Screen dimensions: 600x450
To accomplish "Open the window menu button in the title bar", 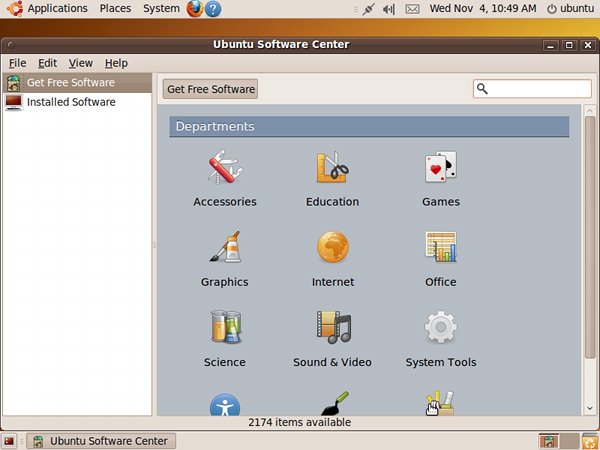I will (x=11, y=45).
